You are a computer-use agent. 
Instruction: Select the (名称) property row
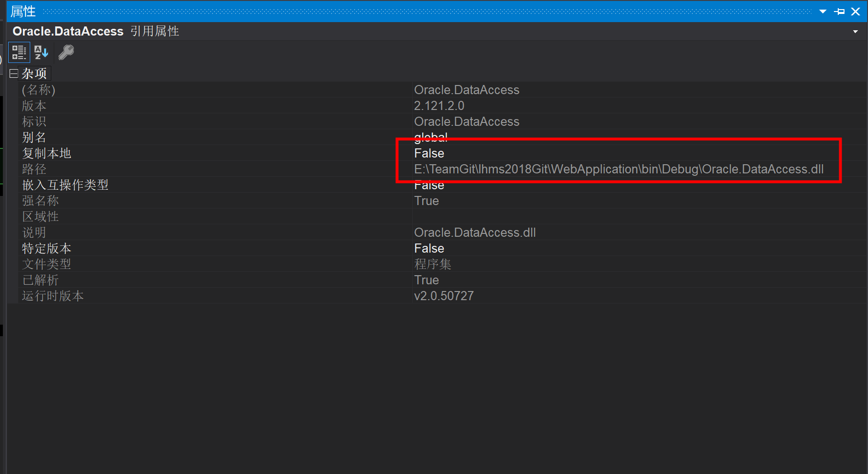coord(443,90)
